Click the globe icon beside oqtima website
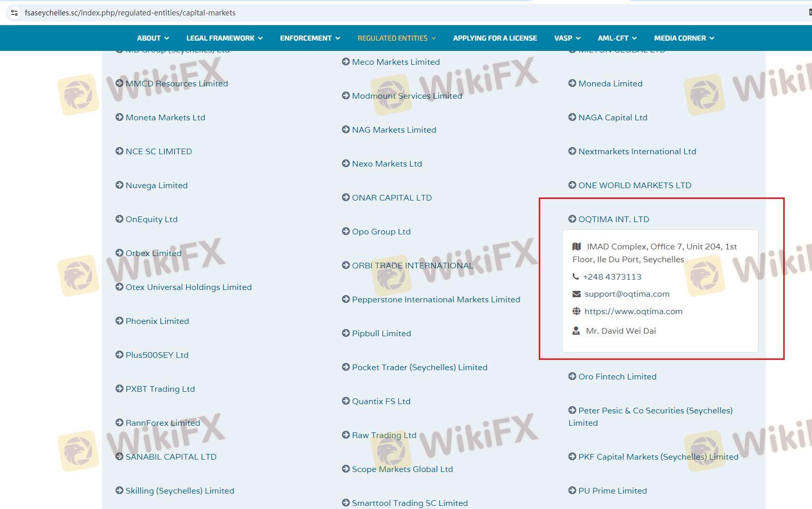 (x=576, y=311)
